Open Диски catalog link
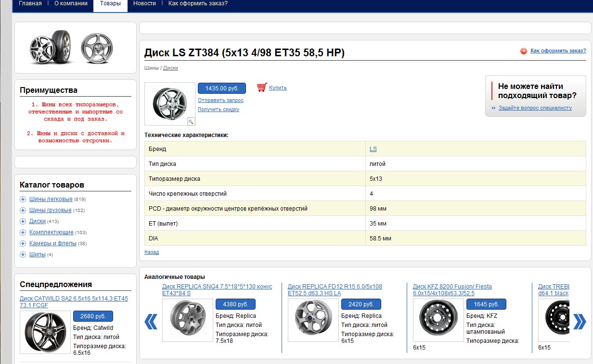The width and height of the screenshot is (593, 364). (x=38, y=221)
